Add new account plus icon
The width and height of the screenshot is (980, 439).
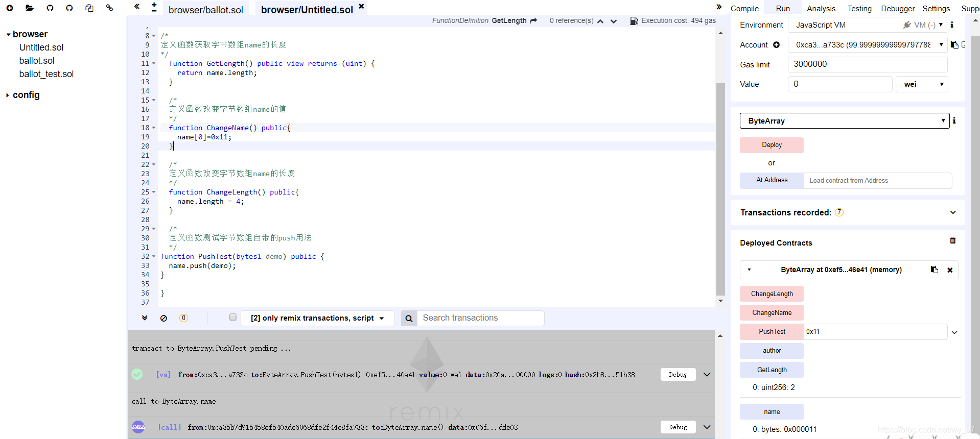pos(776,45)
